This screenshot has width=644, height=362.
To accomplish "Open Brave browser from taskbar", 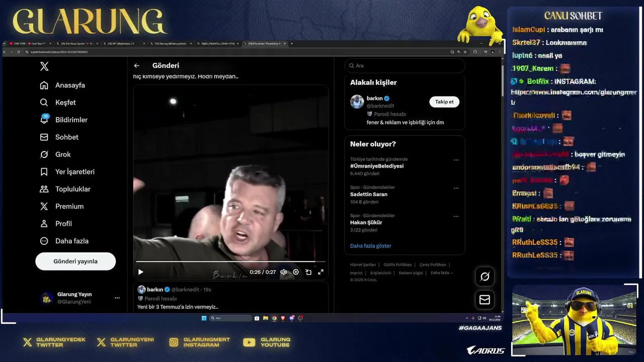I will tap(283, 318).
